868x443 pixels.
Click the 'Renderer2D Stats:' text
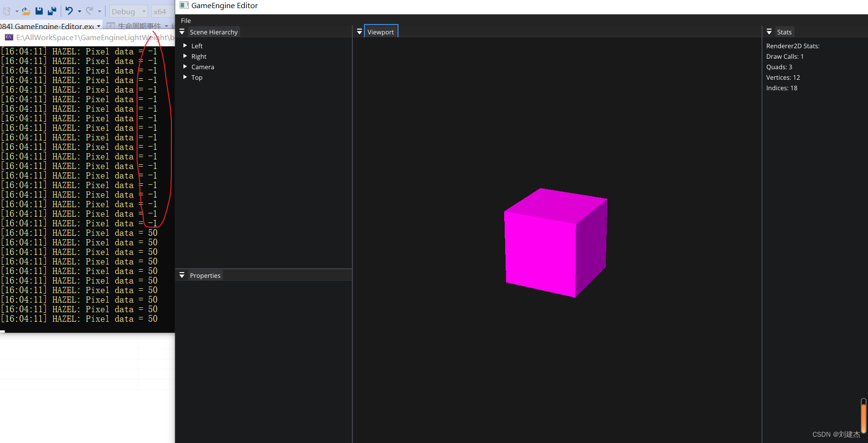[x=793, y=46]
